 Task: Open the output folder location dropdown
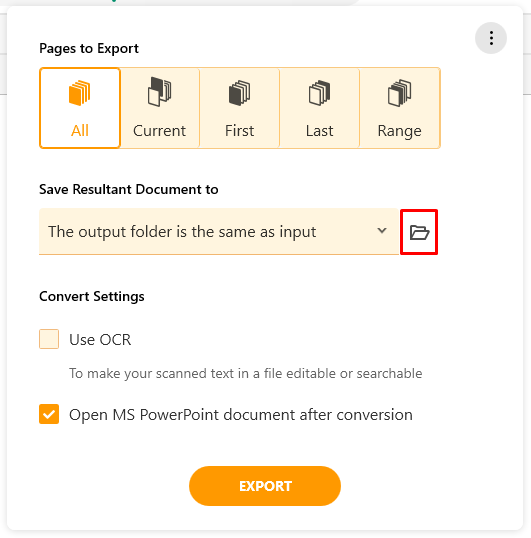click(x=219, y=232)
